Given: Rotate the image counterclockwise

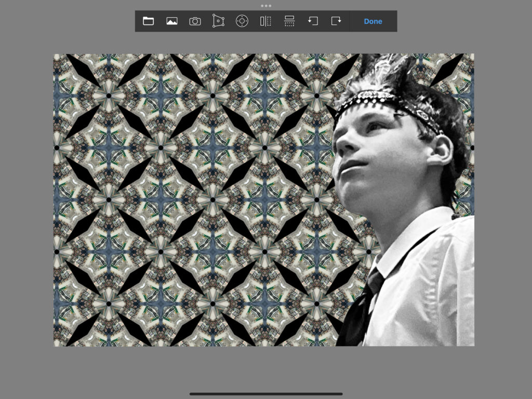Looking at the screenshot, I should 313,21.
